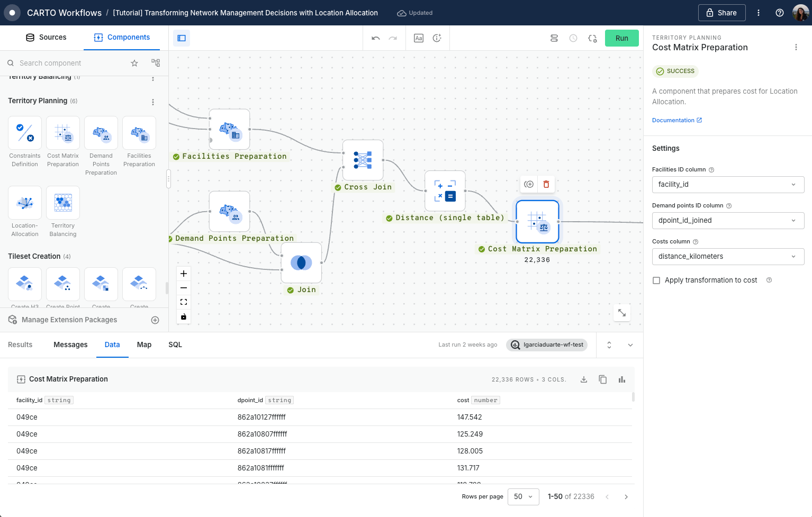812x517 pixels.
Task: Toggle the components sidebar panel visibility
Action: click(182, 38)
